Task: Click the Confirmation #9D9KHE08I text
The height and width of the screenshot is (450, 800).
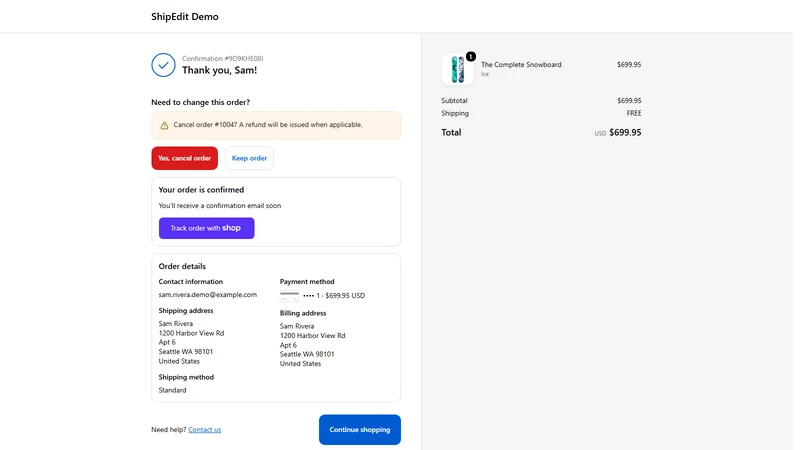Action: point(222,59)
